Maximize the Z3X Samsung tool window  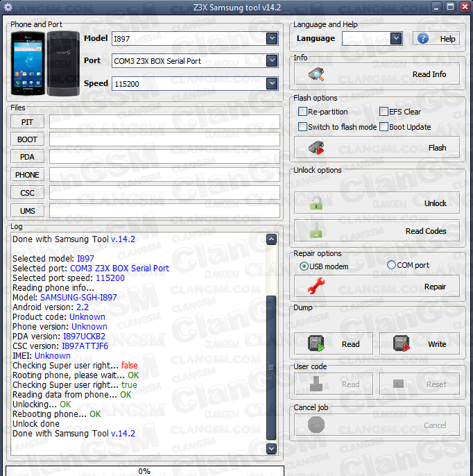point(451,7)
